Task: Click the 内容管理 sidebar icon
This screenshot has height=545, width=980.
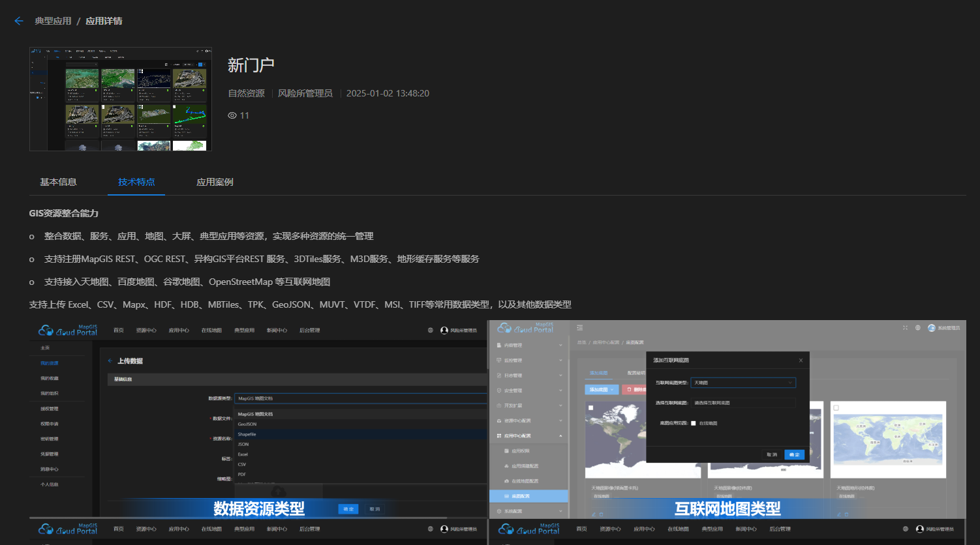Action: [x=499, y=345]
